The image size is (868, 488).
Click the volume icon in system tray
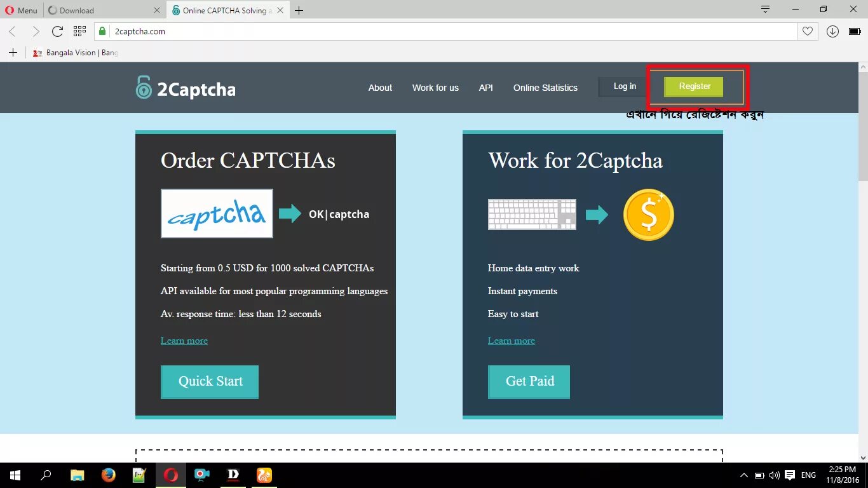774,475
